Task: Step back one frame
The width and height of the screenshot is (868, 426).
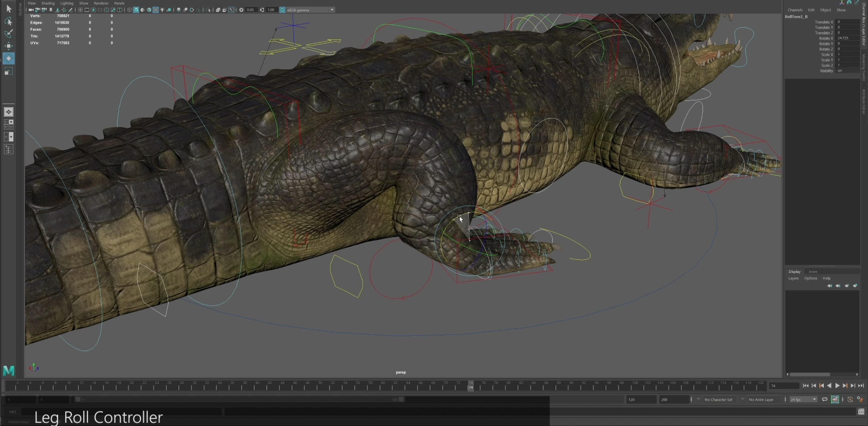Action: (x=814, y=386)
